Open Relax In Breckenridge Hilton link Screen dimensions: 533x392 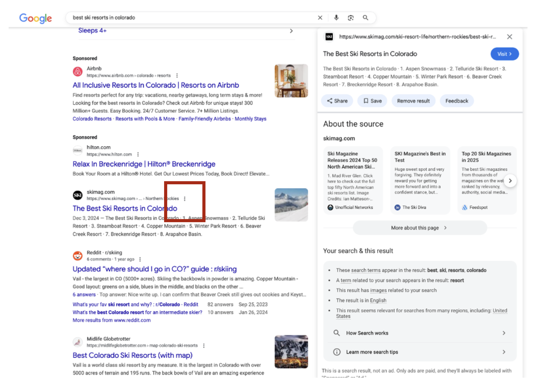point(144,164)
